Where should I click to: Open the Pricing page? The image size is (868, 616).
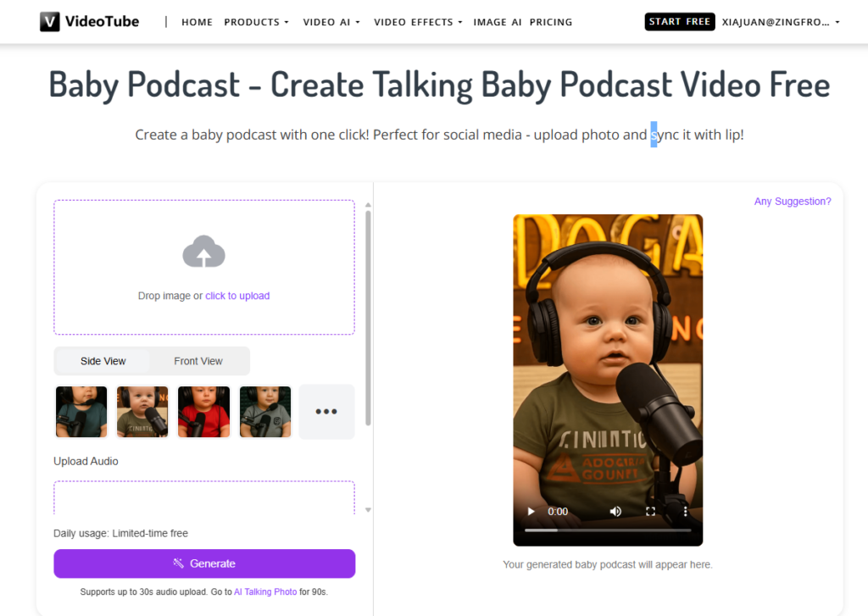tap(551, 22)
